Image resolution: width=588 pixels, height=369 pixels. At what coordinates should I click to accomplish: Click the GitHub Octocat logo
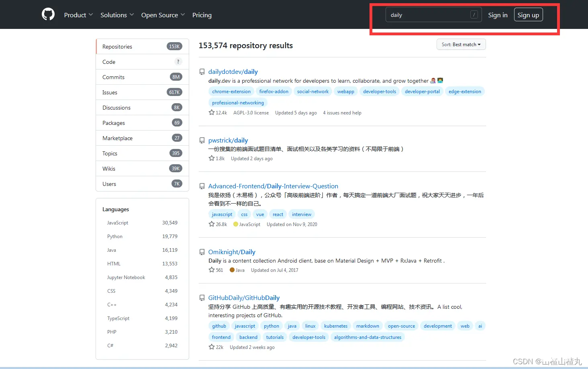[48, 15]
